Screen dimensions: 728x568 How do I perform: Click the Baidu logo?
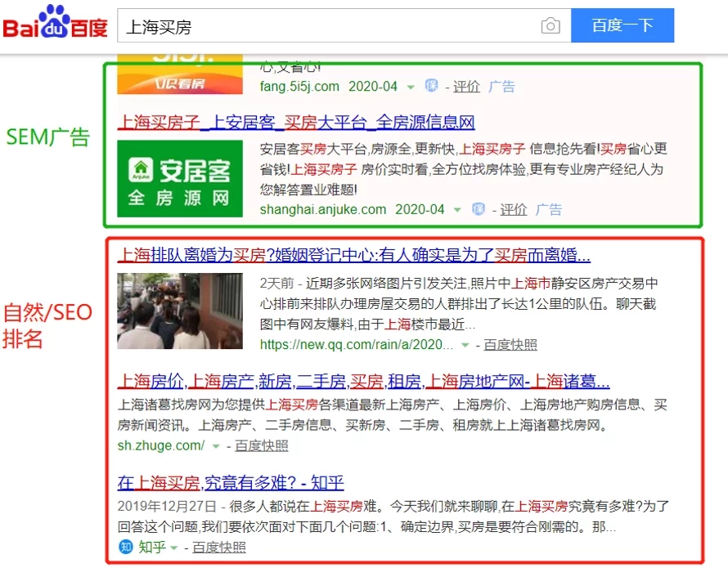tap(55, 22)
